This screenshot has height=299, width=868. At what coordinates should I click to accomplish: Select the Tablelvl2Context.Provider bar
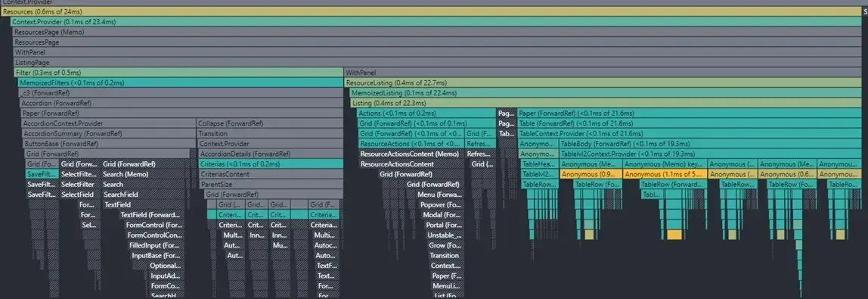(x=711, y=154)
